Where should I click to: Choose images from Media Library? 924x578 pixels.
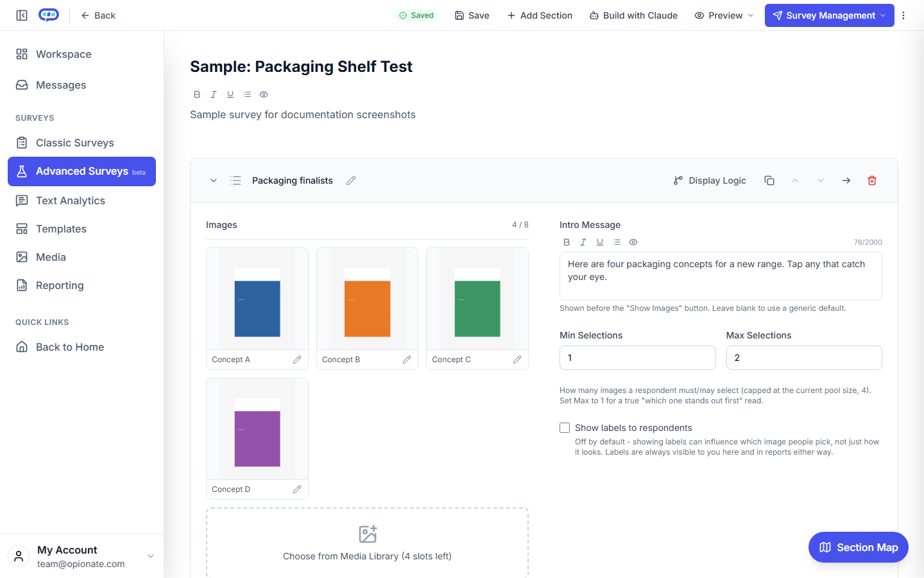click(x=367, y=543)
